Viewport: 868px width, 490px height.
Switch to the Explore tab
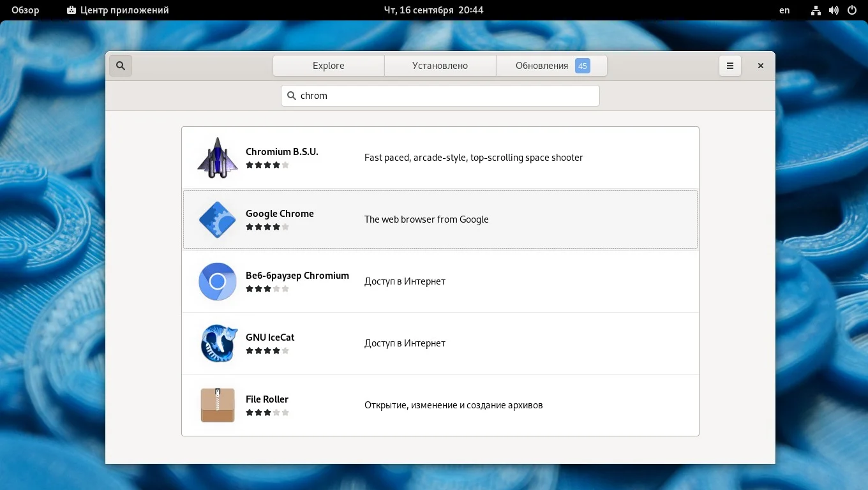(328, 65)
